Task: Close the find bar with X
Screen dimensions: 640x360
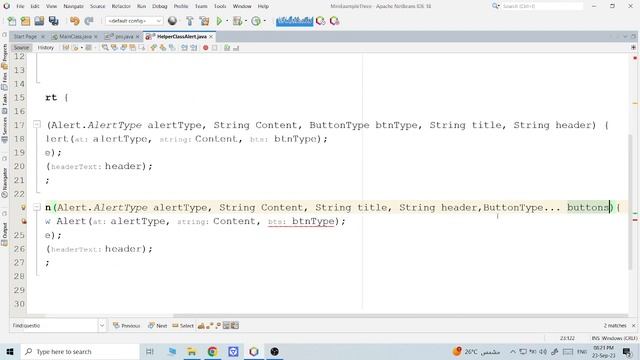Action: (633, 326)
